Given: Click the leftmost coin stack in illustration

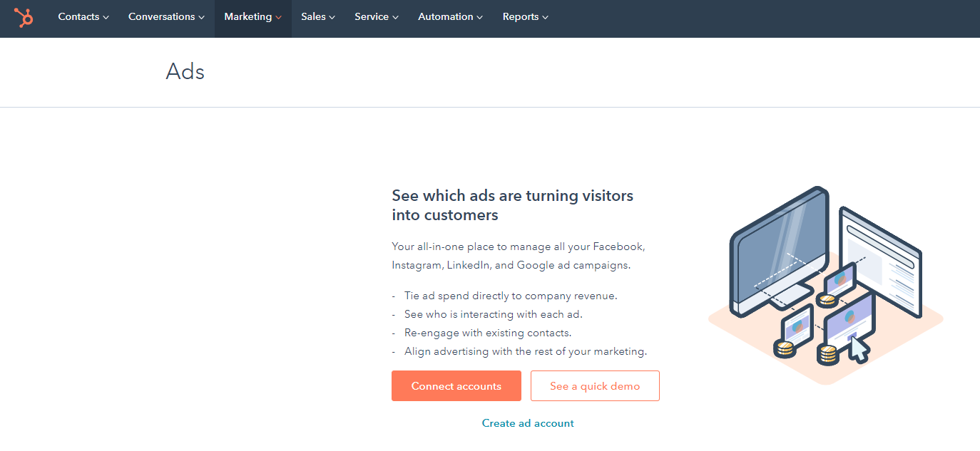Looking at the screenshot, I should [x=784, y=349].
